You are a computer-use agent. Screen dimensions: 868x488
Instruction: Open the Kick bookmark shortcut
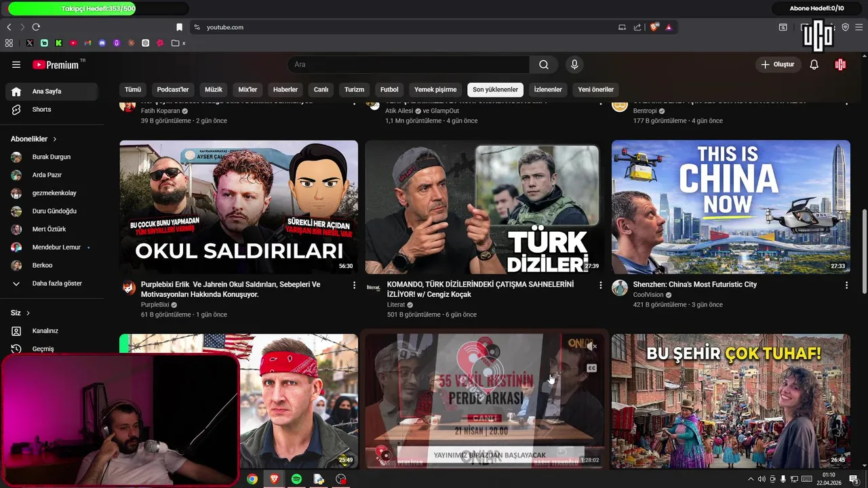pyautogui.click(x=59, y=43)
